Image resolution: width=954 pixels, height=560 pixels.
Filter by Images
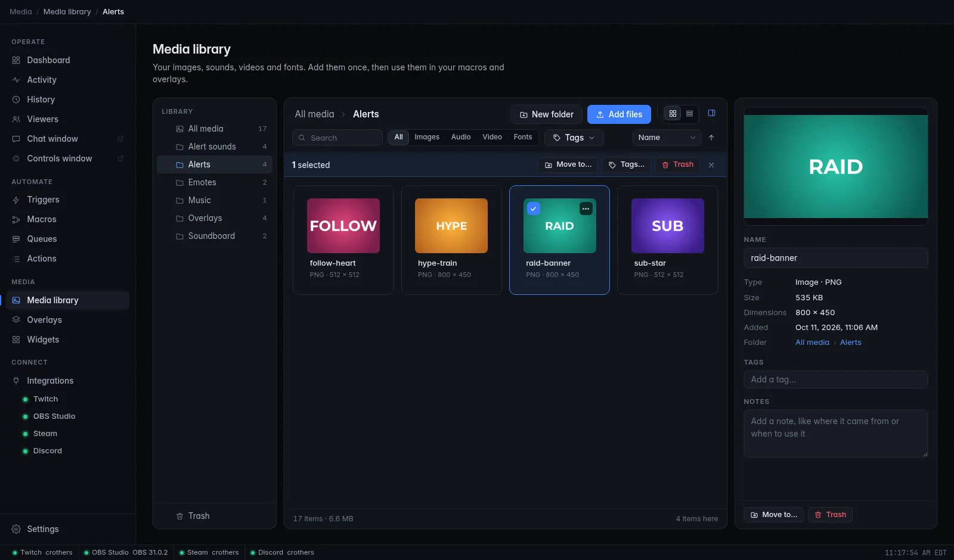point(427,137)
